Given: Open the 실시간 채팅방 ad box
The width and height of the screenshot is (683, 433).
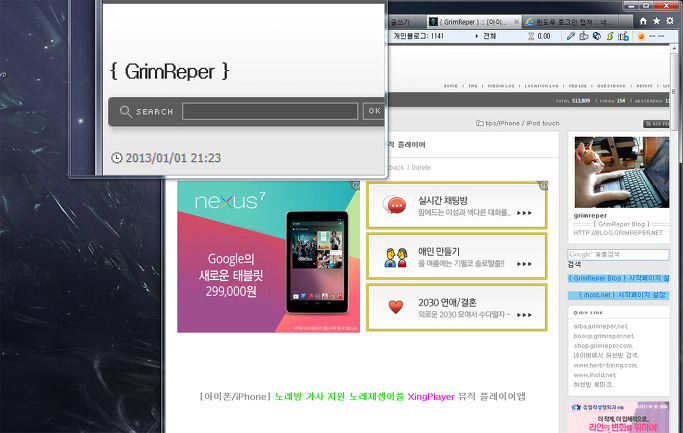Looking at the screenshot, I should [456, 206].
